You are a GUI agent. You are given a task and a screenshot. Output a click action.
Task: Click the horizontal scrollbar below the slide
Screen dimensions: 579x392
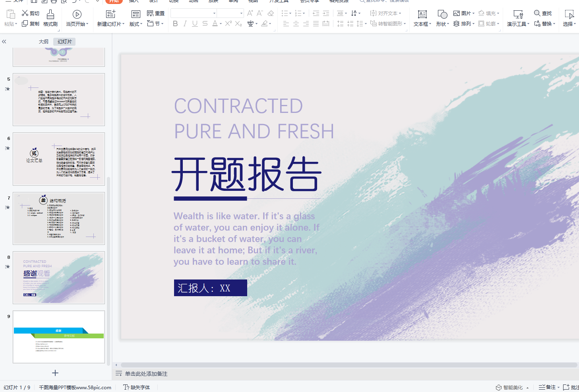coord(349,365)
